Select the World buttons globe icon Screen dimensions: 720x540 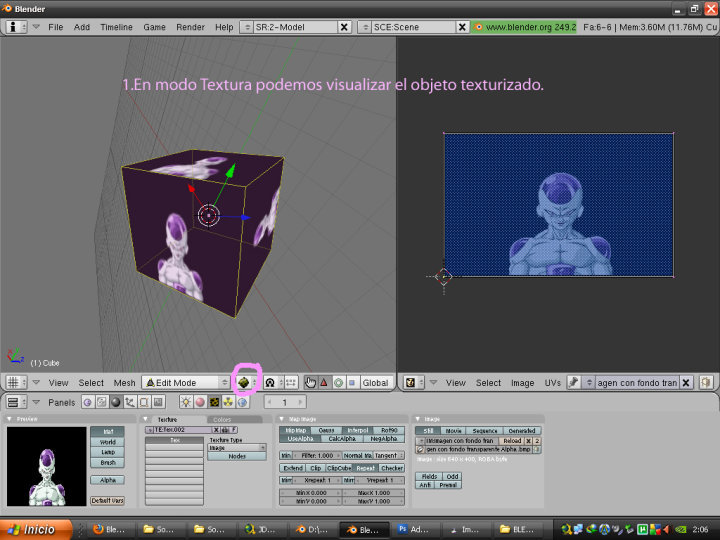pos(242,402)
